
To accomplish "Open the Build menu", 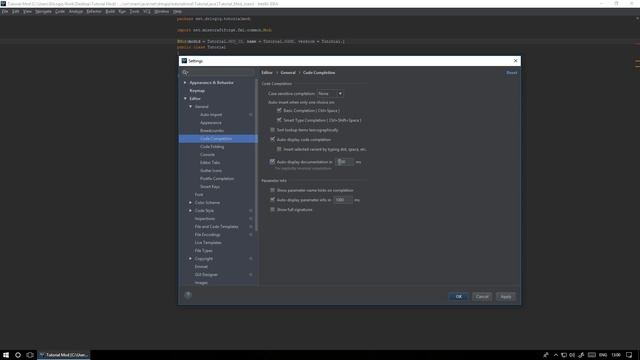I will [x=110, y=11].
